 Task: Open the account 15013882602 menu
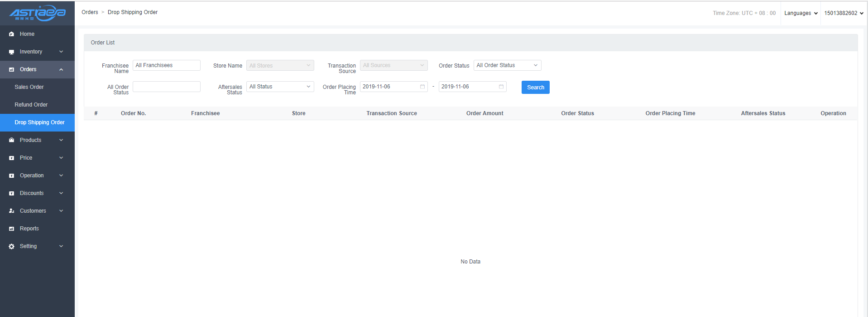844,13
